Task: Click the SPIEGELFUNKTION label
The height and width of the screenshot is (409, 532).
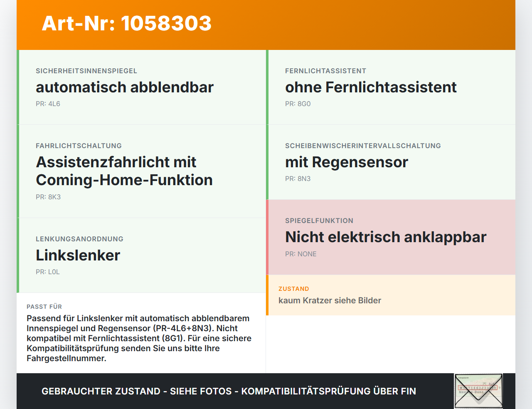Action: 319,221
